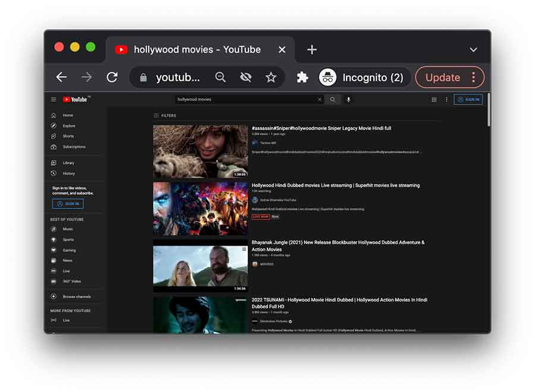Expand the tab search chevron
Image resolution: width=535 pixels, height=392 pixels.
tap(473, 50)
